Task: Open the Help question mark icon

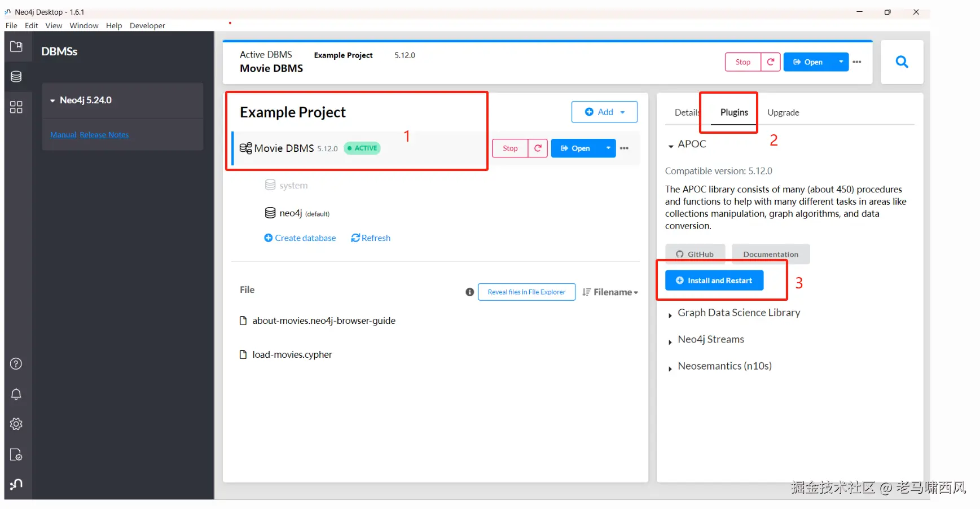Action: click(x=16, y=364)
